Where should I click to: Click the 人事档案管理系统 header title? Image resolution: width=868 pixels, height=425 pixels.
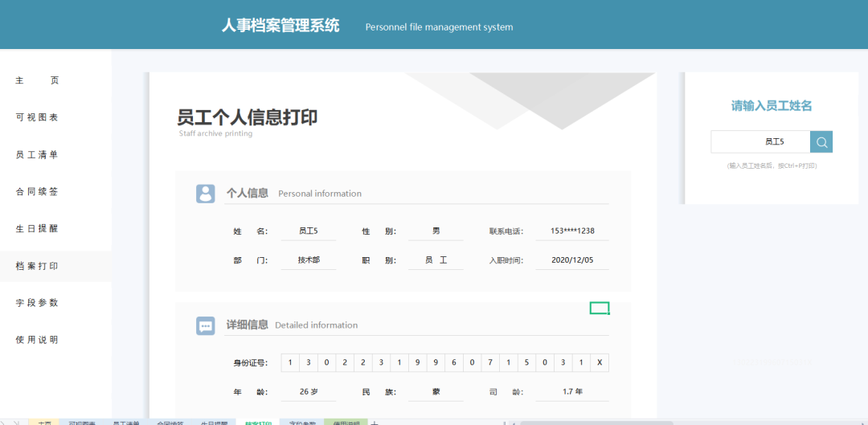point(280,26)
